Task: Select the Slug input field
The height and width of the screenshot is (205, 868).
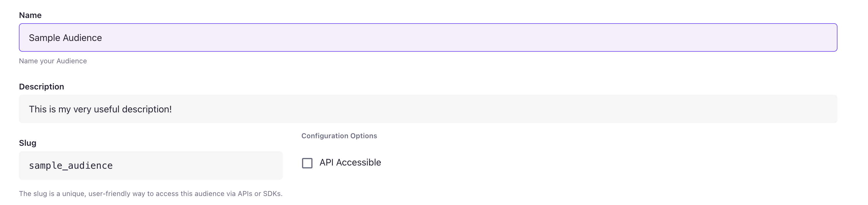Action: (151, 166)
